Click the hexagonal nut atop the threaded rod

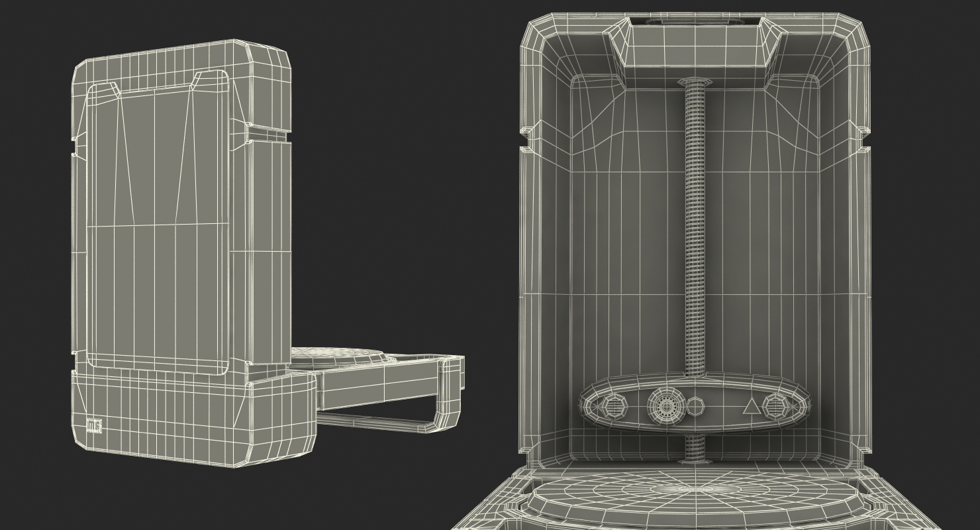pos(695,82)
